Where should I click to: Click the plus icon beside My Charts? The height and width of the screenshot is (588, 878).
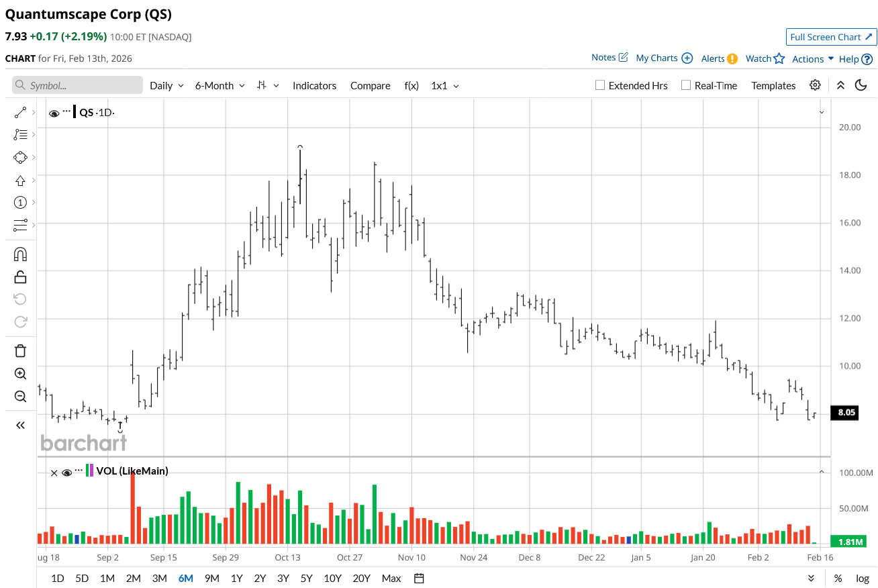(687, 58)
